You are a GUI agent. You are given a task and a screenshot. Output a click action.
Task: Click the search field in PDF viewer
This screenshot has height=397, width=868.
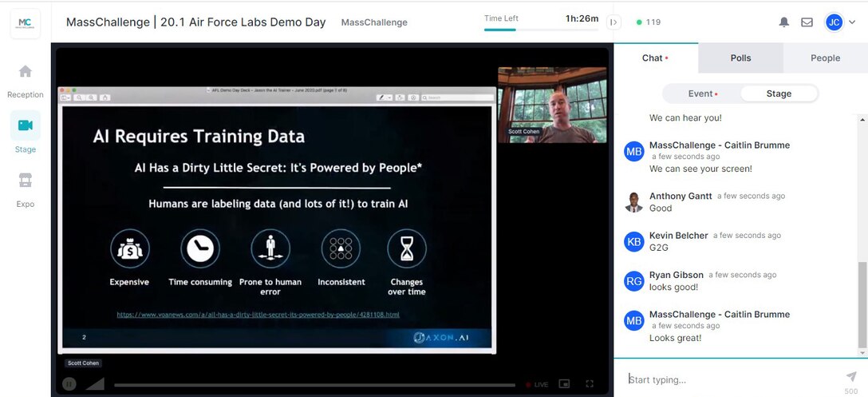click(x=456, y=97)
